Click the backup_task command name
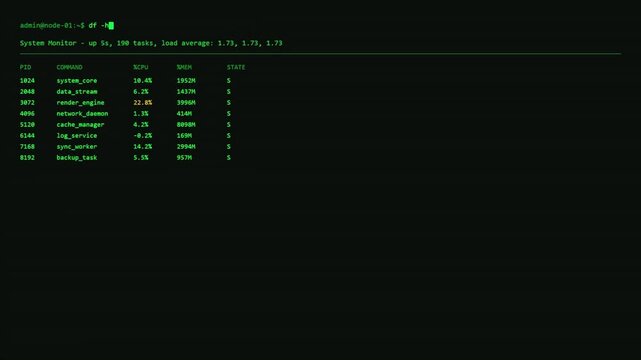Image resolution: width=641 pixels, height=360 pixels. click(77, 158)
